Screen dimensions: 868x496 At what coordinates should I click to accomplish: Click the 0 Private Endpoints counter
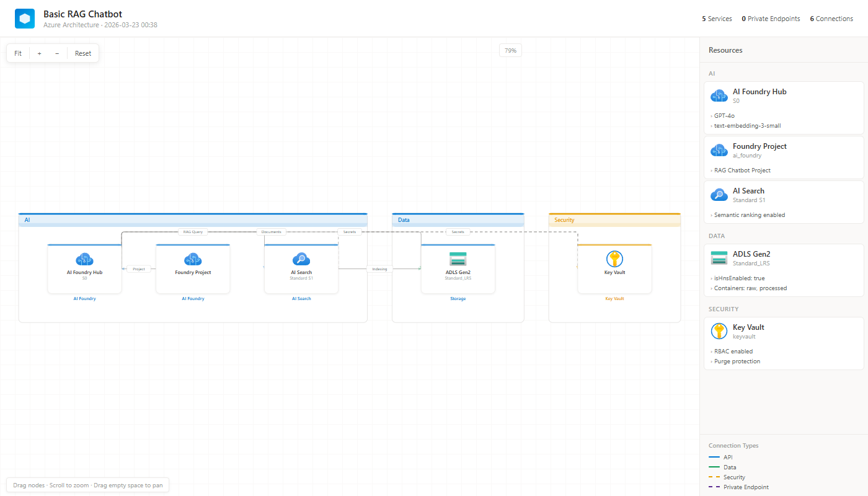(771, 19)
